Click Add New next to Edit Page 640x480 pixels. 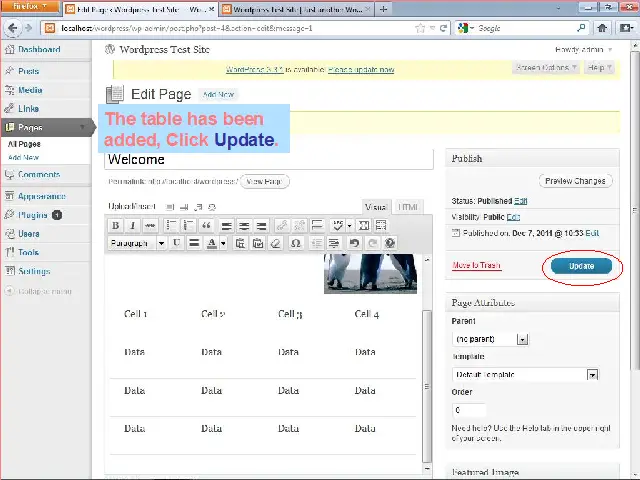coord(218,94)
